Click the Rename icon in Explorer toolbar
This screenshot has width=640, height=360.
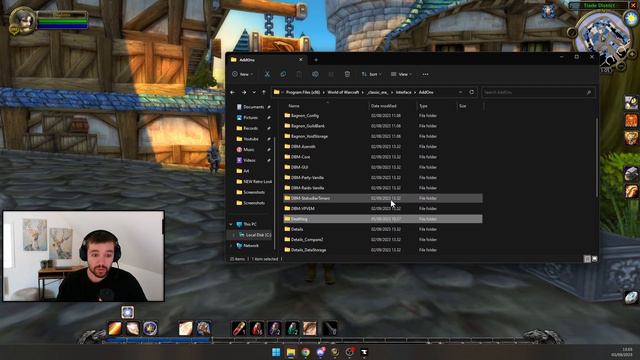(315, 74)
